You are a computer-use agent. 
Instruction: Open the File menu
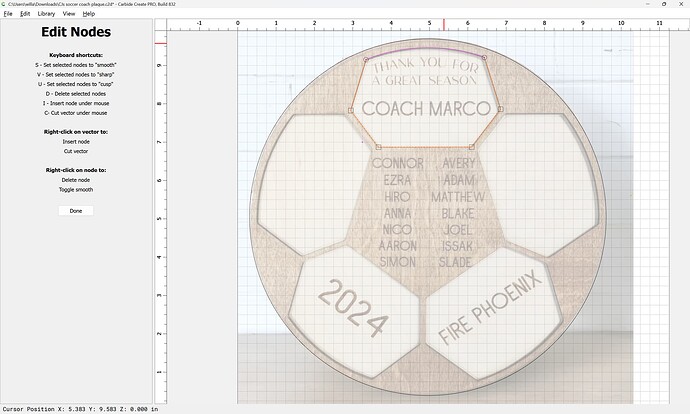point(8,14)
